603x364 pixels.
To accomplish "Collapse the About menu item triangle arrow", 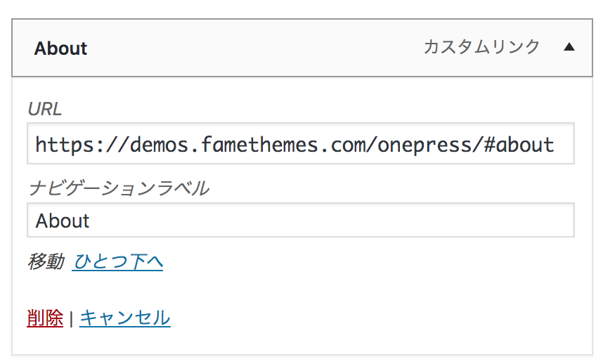I will pyautogui.click(x=569, y=48).
